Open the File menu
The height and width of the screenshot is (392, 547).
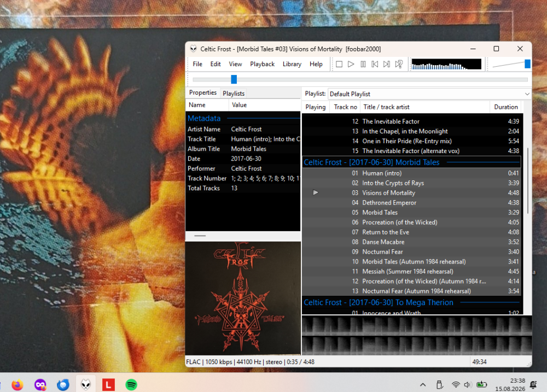tap(197, 64)
